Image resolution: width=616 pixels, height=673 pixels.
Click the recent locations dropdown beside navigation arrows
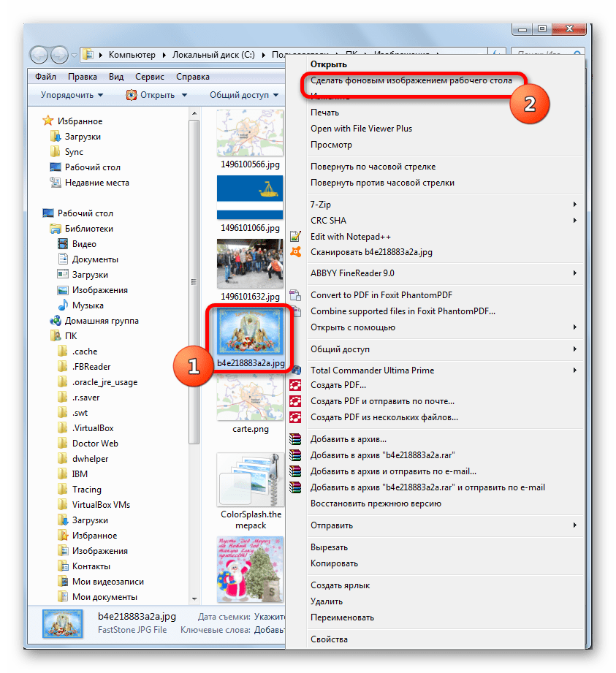click(74, 56)
